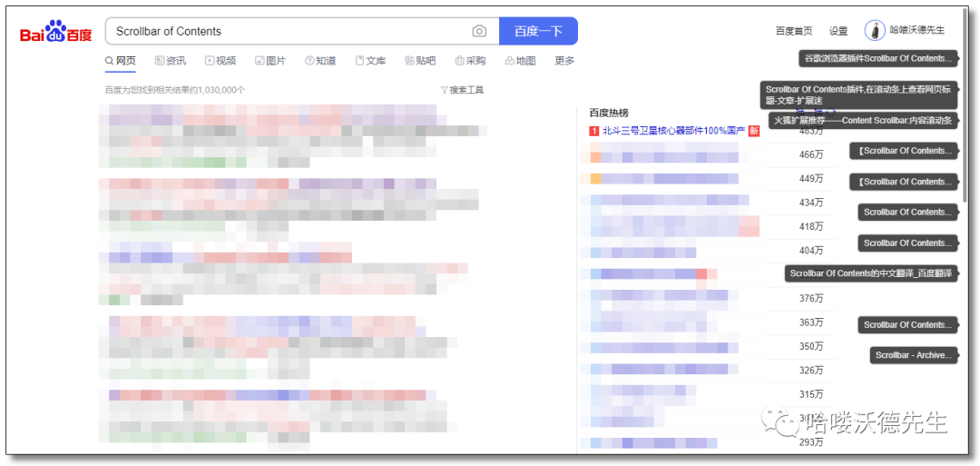Image resolution: width=980 pixels, height=466 pixels.
Task: Expand the 更多 menu
Action: [x=564, y=61]
